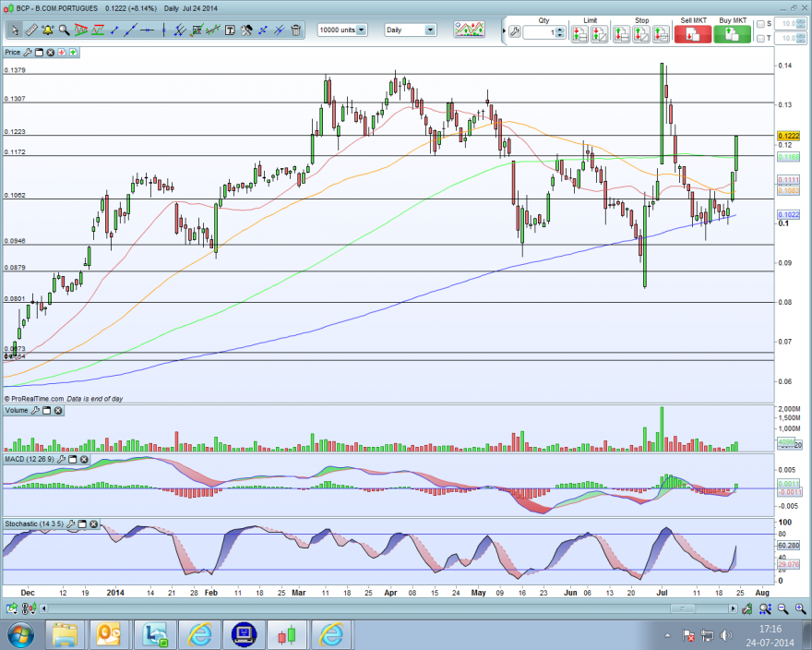Expand the order panel arrow

(504, 31)
